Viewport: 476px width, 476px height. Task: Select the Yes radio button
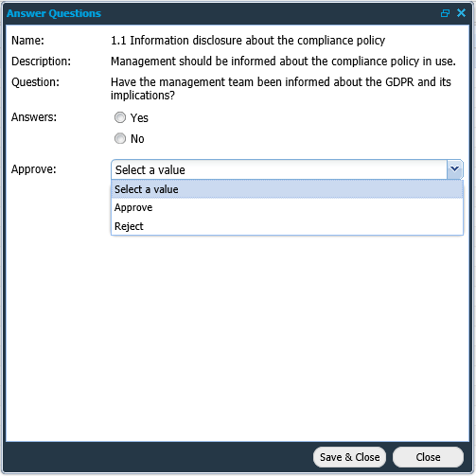click(120, 117)
